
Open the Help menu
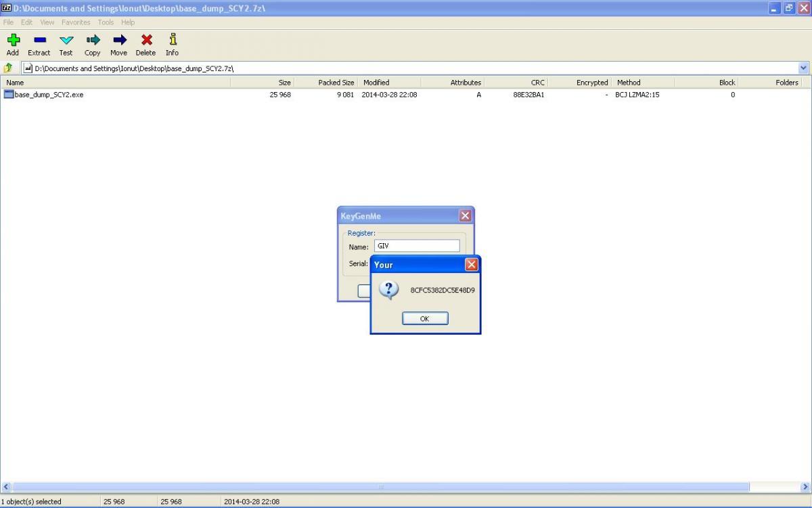tap(128, 22)
